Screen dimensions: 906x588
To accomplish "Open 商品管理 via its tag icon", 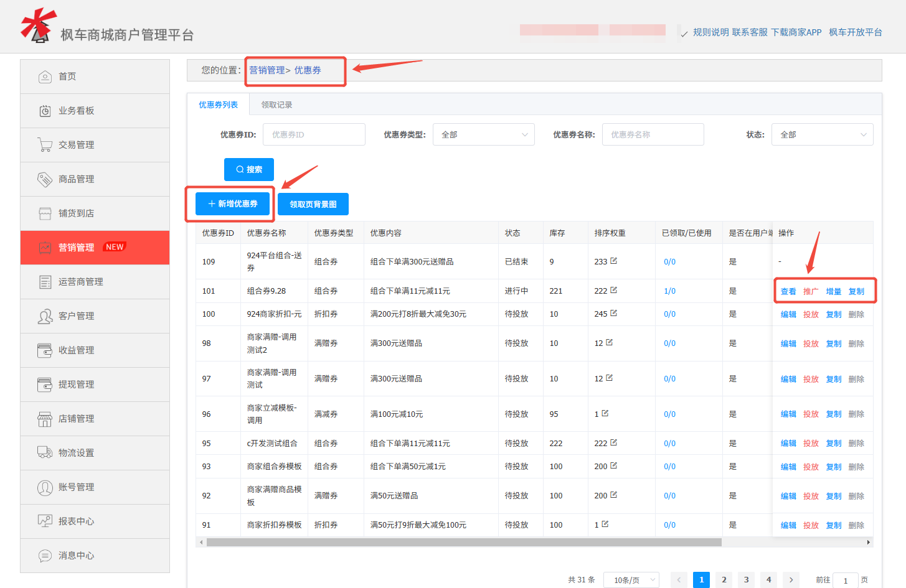I will (45, 179).
